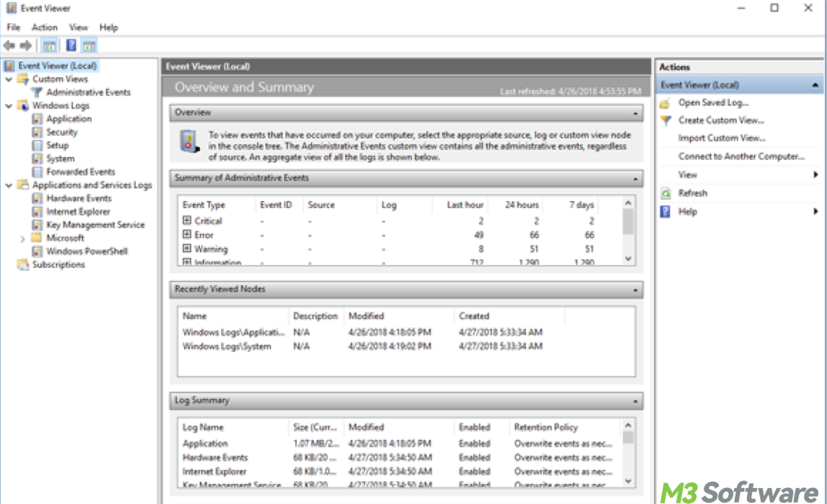
Task: Collapse the Custom Views tree node
Action: coord(8,79)
